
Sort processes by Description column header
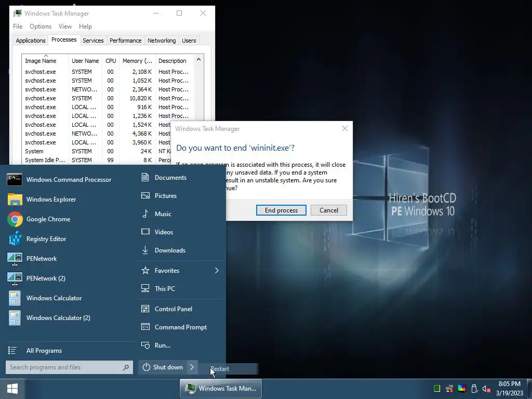[175, 61]
